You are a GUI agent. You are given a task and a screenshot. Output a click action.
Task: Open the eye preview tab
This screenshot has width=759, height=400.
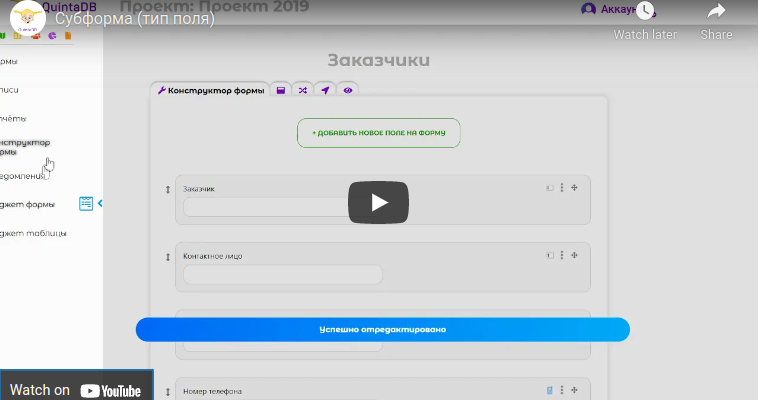[x=348, y=90]
